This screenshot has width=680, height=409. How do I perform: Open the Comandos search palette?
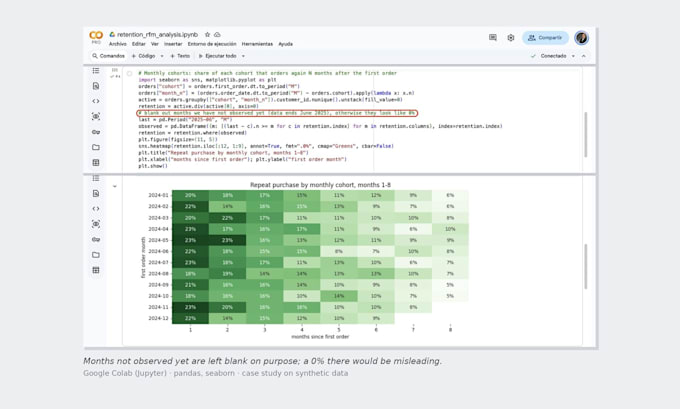(x=108, y=56)
